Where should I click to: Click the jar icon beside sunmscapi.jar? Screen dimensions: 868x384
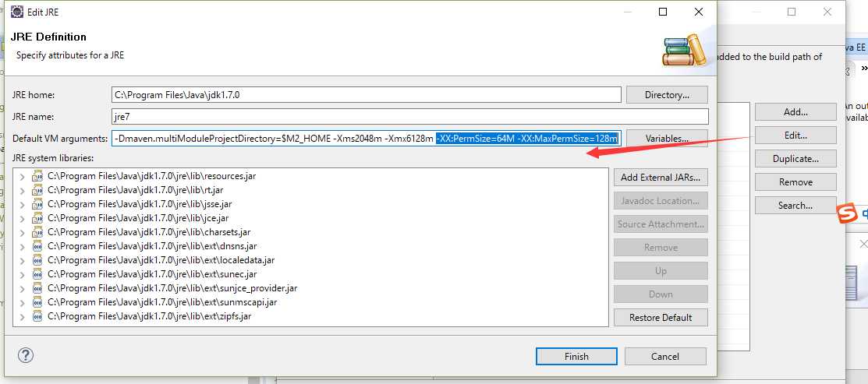point(37,302)
